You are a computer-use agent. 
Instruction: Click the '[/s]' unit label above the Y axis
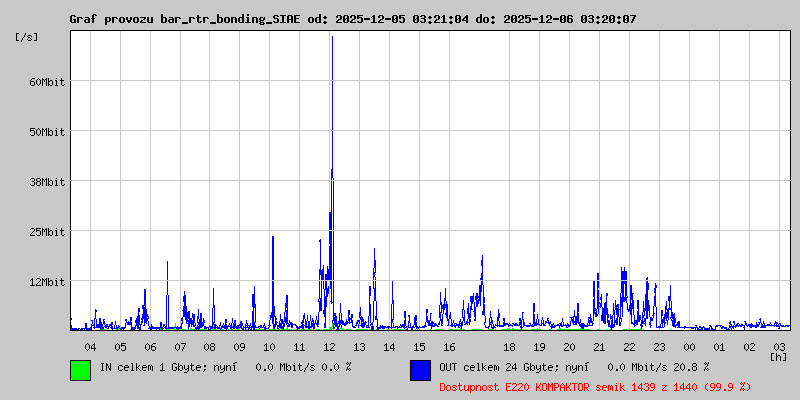coord(27,36)
